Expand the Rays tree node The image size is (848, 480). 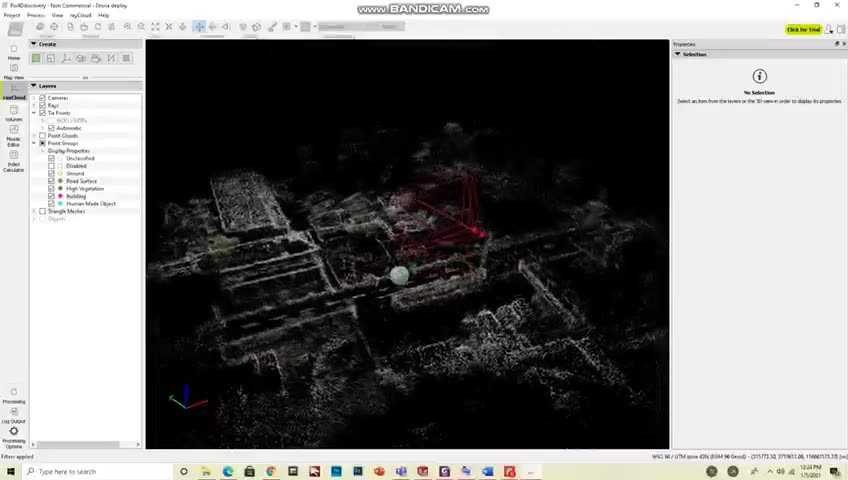click(34, 105)
